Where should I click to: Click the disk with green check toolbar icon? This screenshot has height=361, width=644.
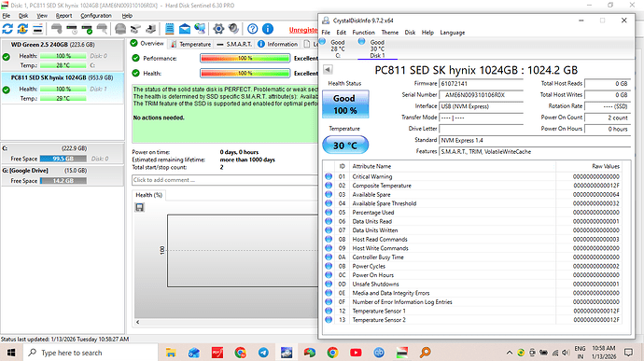[87, 29]
